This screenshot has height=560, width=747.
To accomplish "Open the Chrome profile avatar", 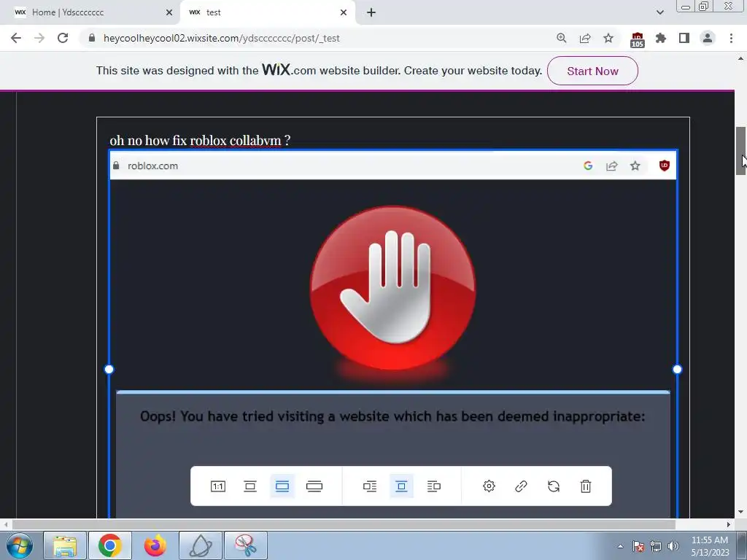I will point(708,38).
